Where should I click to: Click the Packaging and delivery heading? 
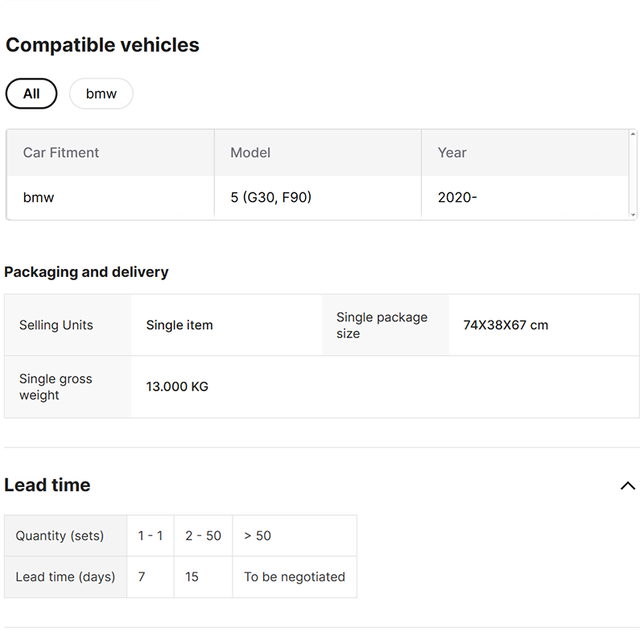(86, 272)
